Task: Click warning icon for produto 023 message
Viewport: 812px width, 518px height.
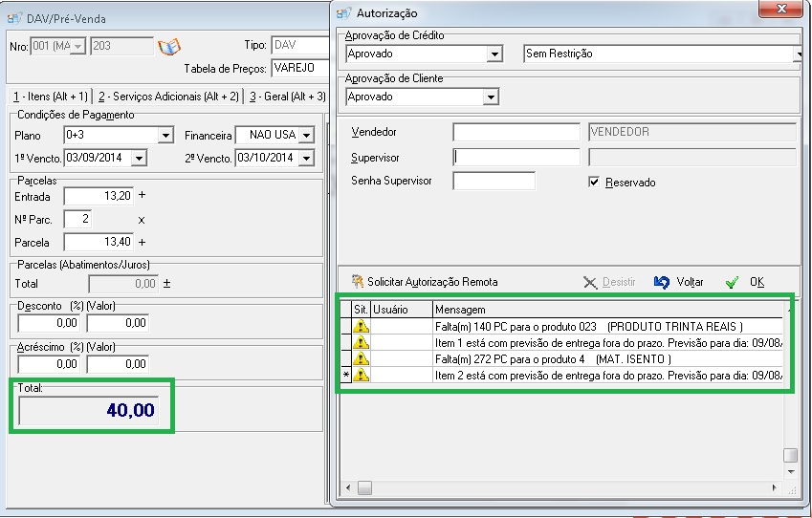Action: [361, 327]
